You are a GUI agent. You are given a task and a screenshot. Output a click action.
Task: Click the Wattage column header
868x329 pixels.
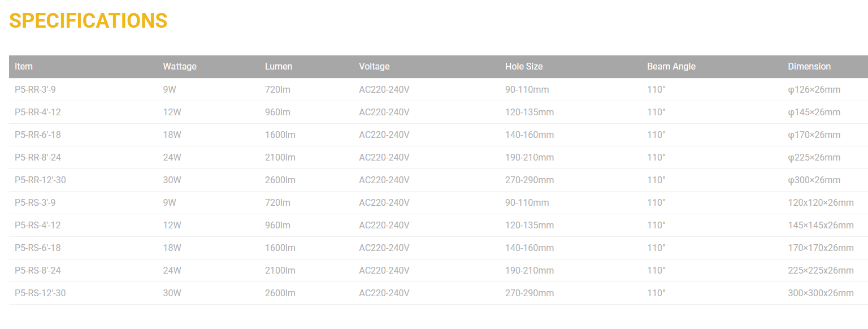click(180, 67)
